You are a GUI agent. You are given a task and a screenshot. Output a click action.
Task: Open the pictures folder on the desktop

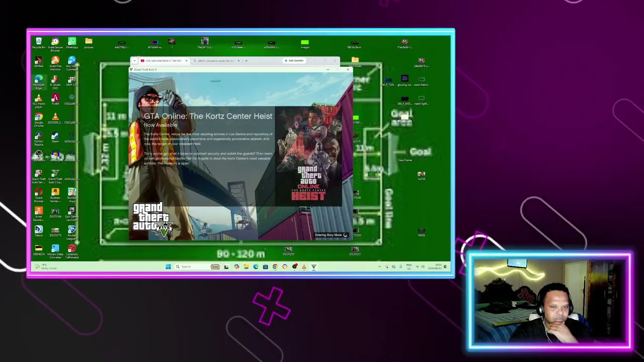(89, 43)
